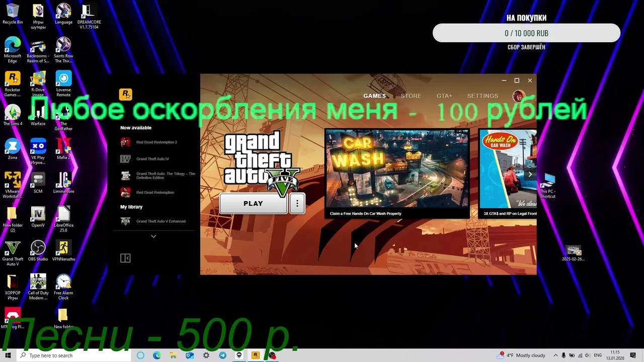
Task: Switch to the GAMES tab
Action: coord(375,96)
